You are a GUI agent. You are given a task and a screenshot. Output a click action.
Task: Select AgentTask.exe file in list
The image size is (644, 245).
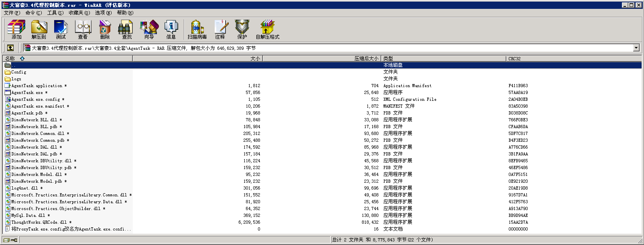[27, 93]
